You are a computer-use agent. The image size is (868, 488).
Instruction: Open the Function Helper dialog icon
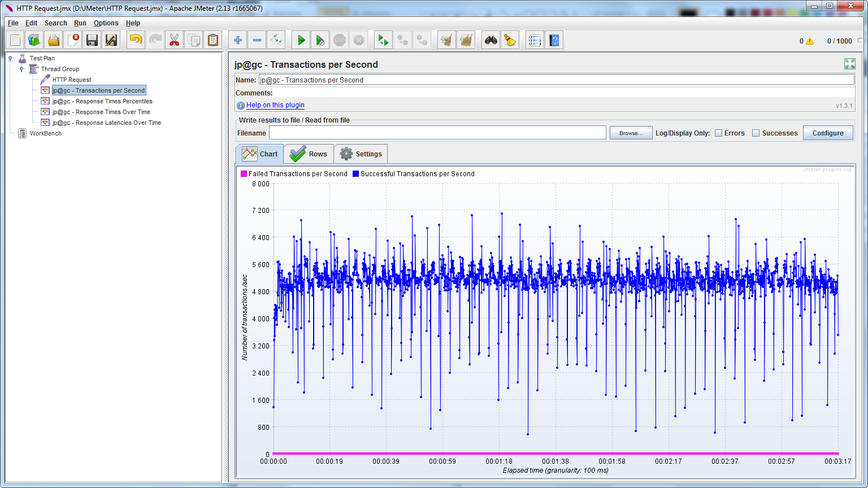pyautogui.click(x=535, y=40)
